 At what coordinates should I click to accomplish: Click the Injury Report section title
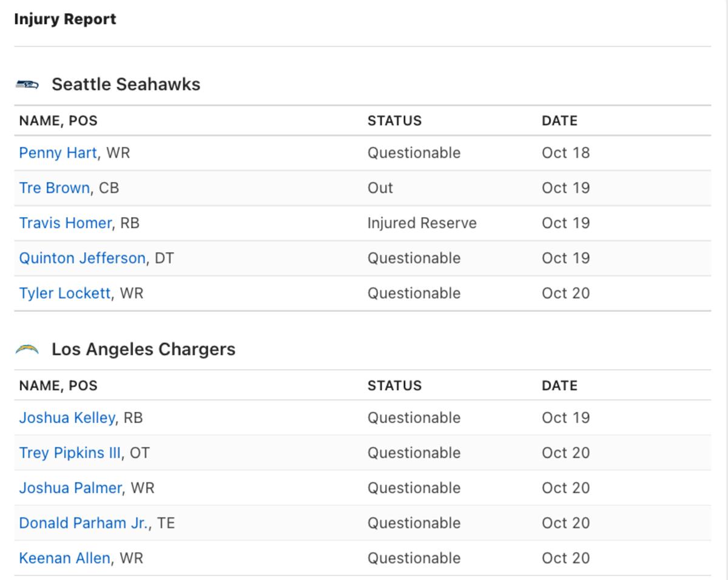[x=65, y=19]
